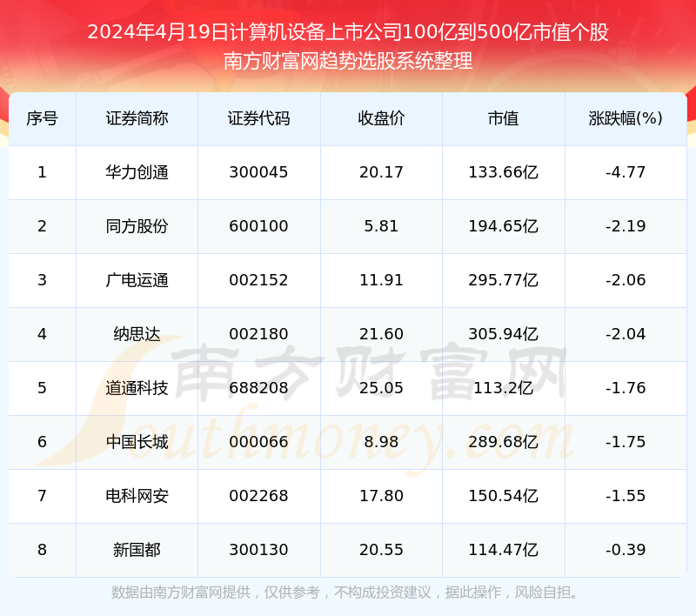
Task: Click the 序号 column header
Action: (42, 118)
